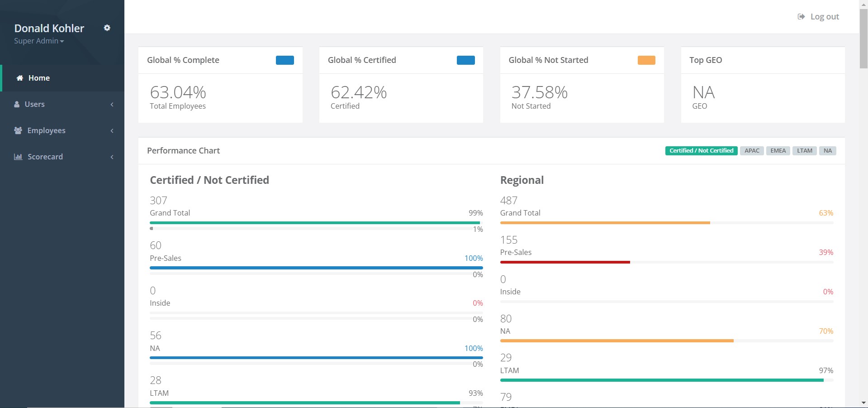Click the green Regional LTAM 97% bar
Viewport: 868px width, 408px height.
click(x=662, y=380)
